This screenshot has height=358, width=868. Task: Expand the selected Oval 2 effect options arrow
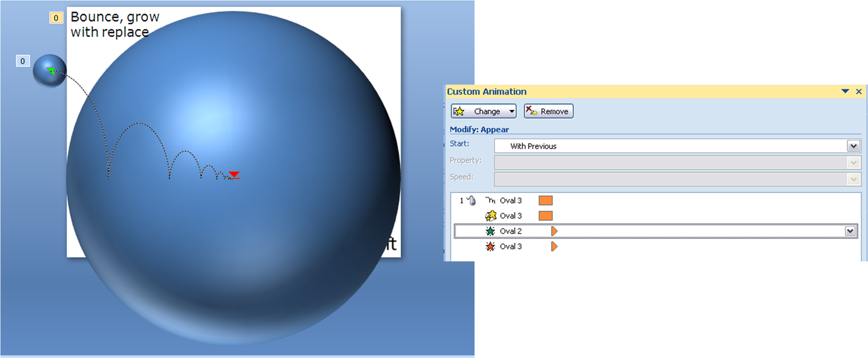click(850, 231)
